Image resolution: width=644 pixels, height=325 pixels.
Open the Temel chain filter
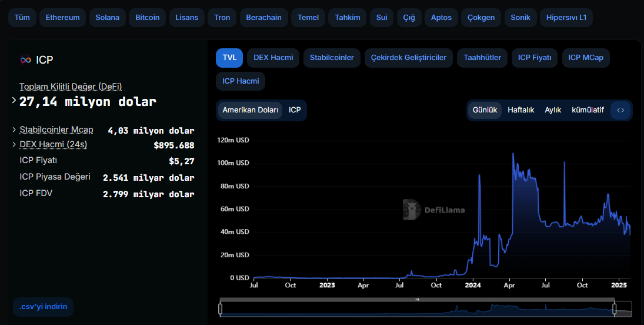tap(308, 18)
